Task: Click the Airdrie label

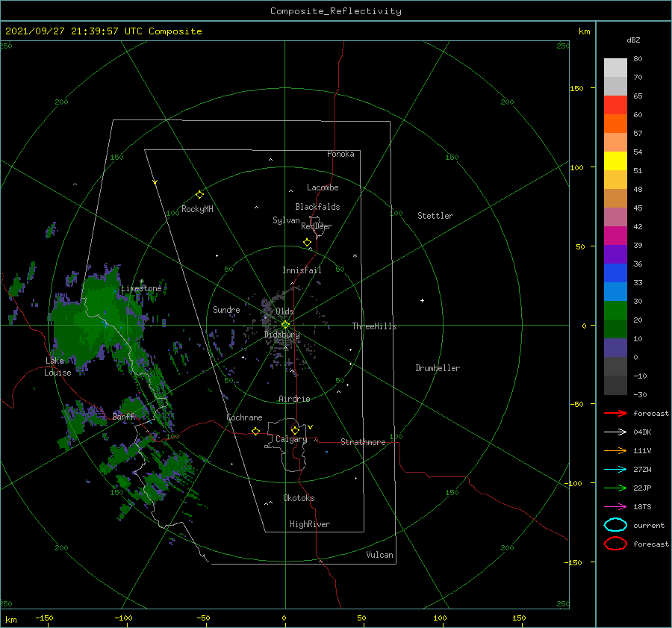Action: click(294, 399)
